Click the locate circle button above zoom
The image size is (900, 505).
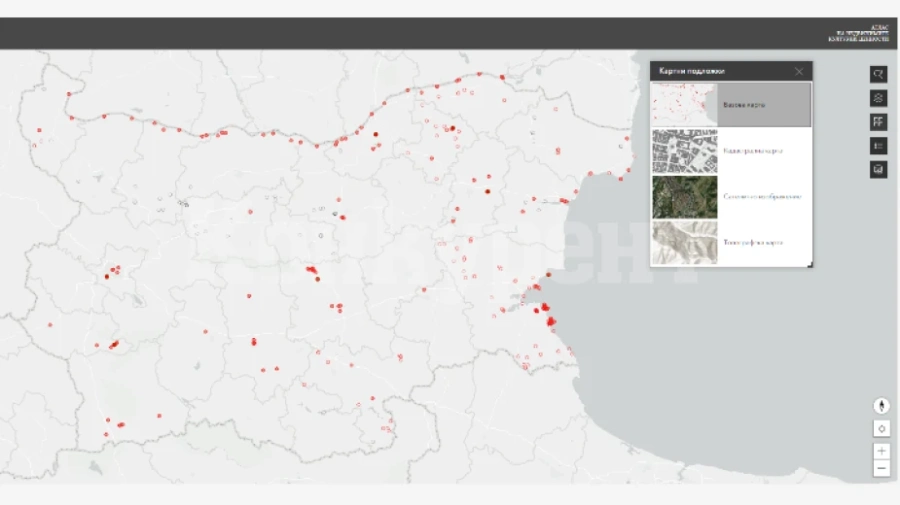tap(882, 429)
